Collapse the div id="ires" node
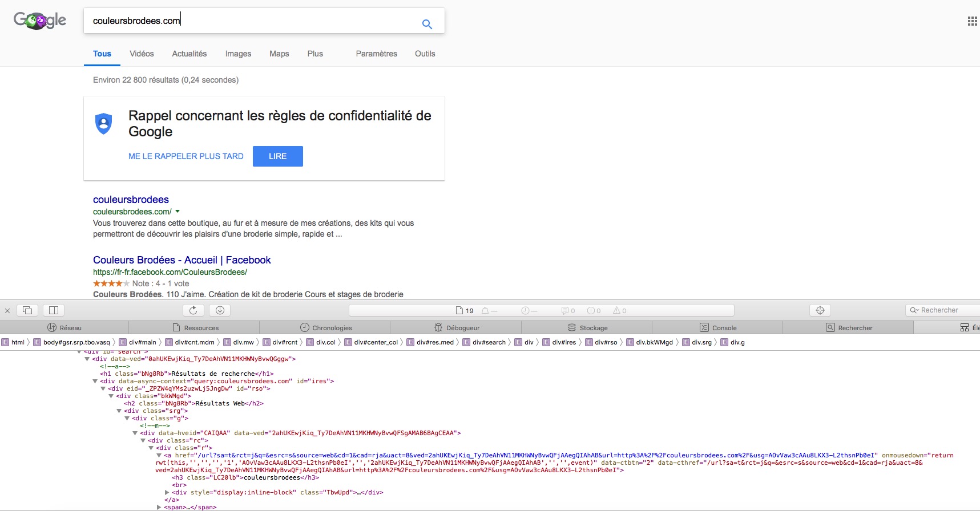Viewport: 980px width, 511px height. point(95,381)
